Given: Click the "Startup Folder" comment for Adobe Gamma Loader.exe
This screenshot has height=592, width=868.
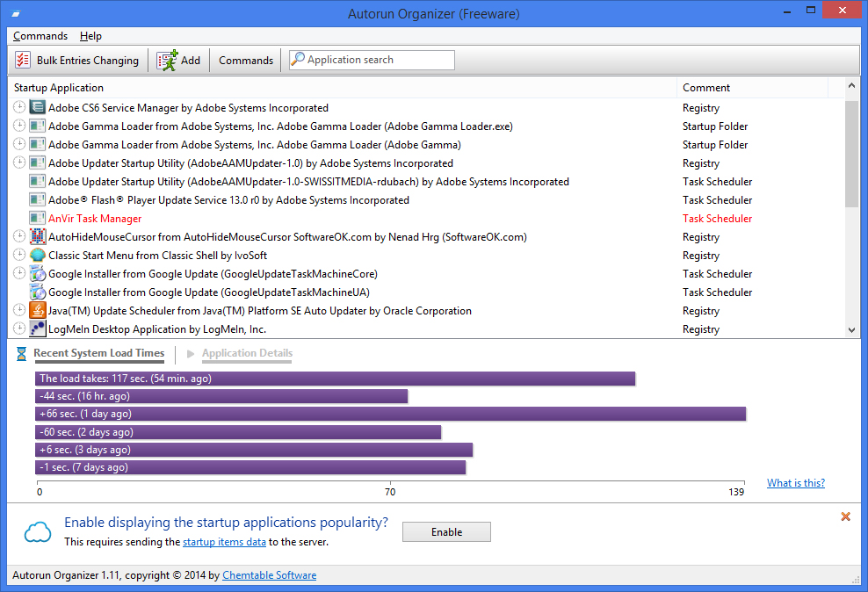Looking at the screenshot, I should tap(715, 126).
